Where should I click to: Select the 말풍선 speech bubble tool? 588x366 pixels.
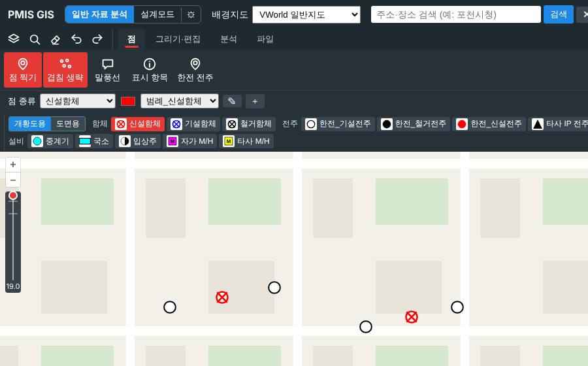108,70
